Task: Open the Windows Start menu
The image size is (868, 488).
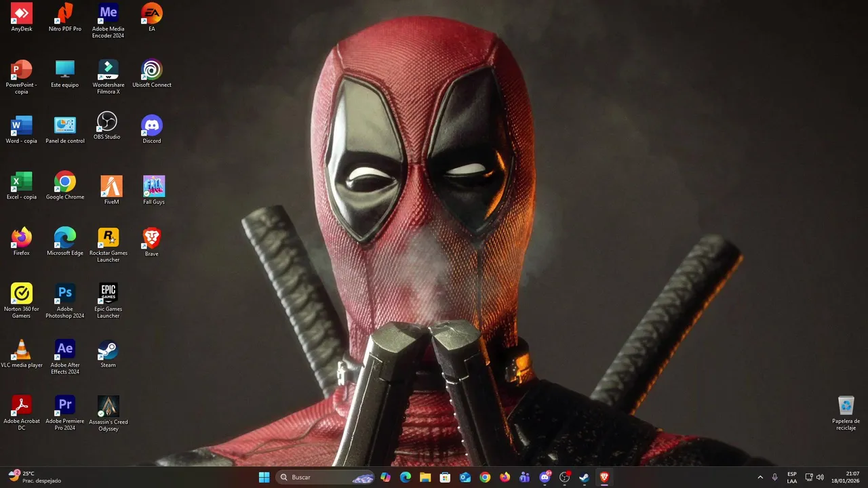Action: pos(264,477)
